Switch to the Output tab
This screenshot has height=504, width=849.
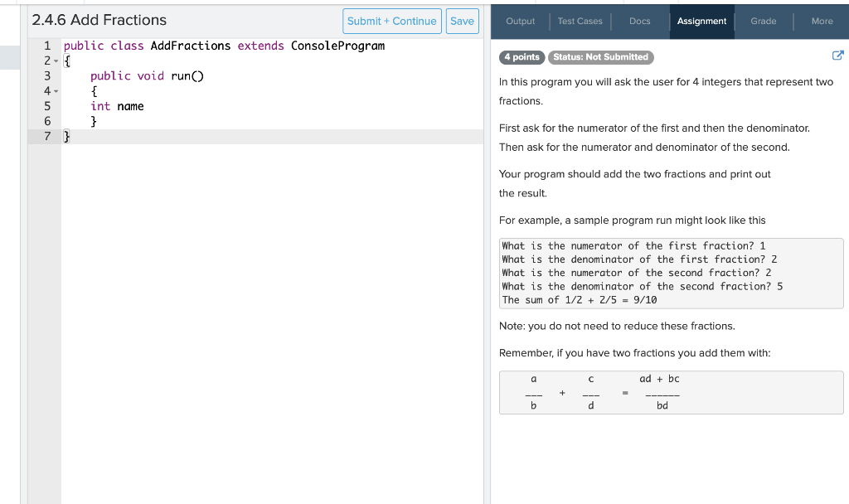point(520,21)
